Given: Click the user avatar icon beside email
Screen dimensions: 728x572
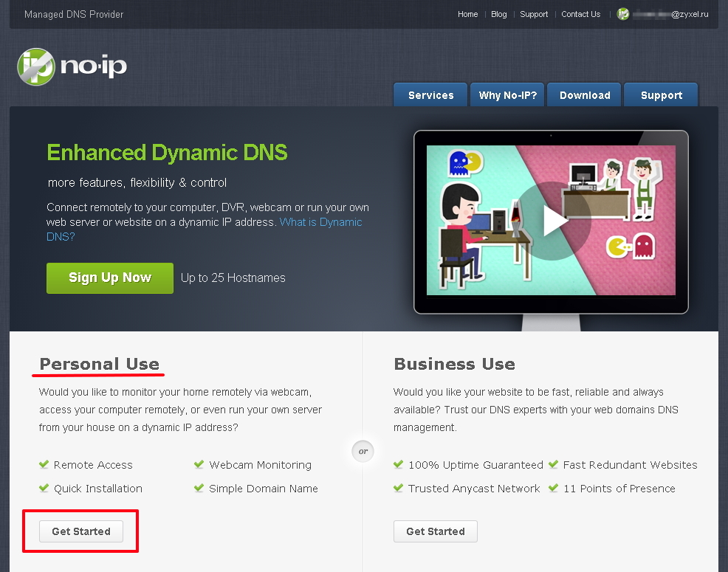Looking at the screenshot, I should coord(623,14).
